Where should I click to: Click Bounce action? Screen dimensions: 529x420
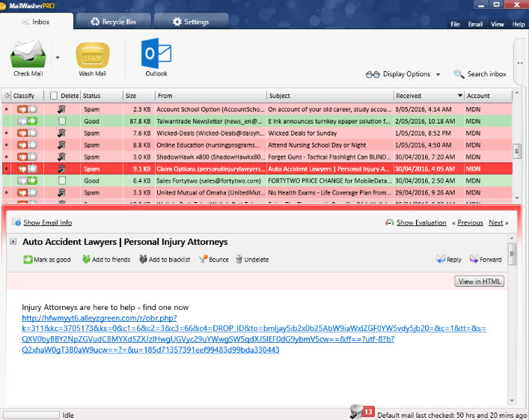coord(214,259)
